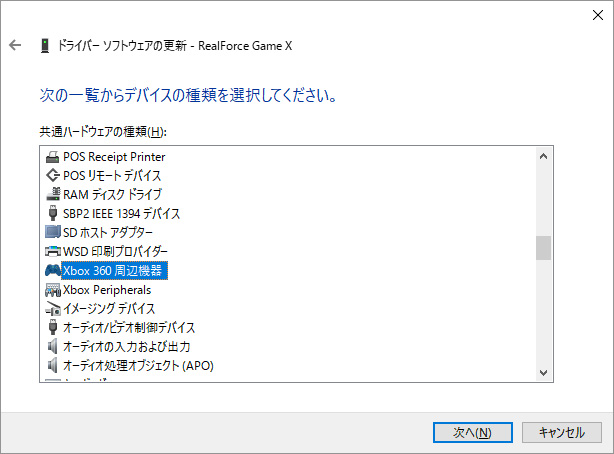Click the オーディオの入力および出力 speaker icon
614x454 pixels.
click(x=52, y=346)
